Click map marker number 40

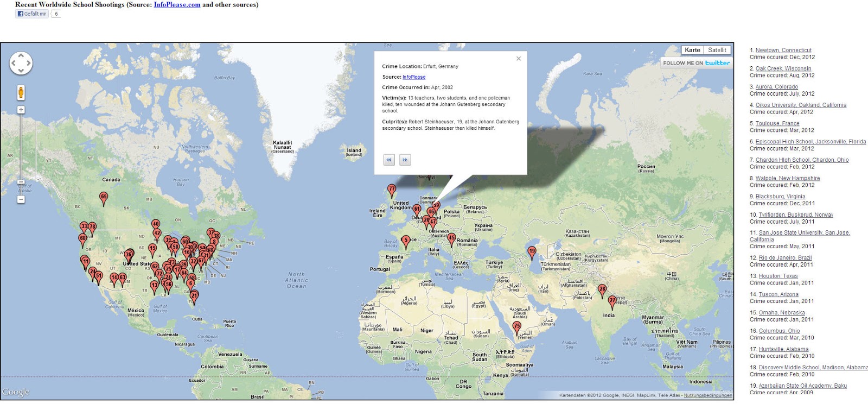point(156,225)
